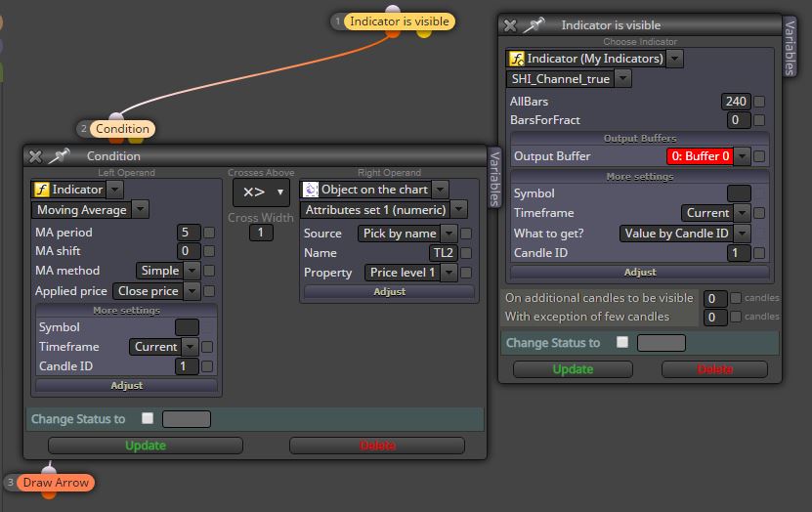Toggle the MA period checkbox
812x512 pixels.
coord(209,233)
